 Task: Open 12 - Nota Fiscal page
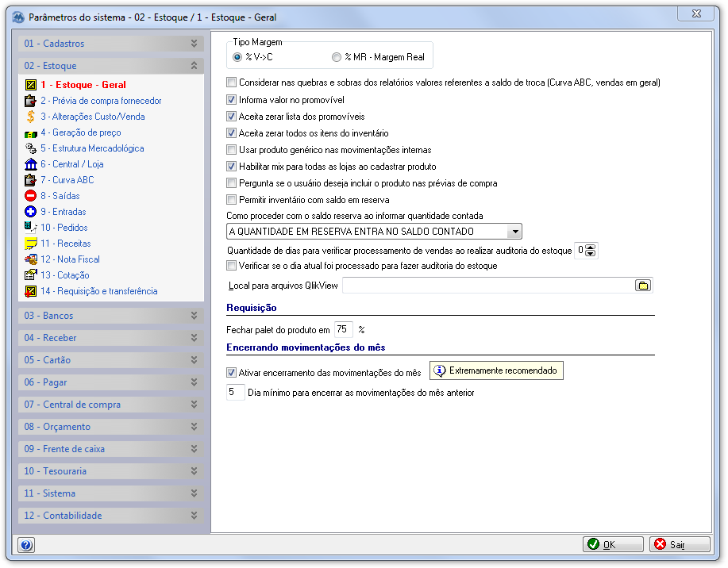[x=70, y=259]
